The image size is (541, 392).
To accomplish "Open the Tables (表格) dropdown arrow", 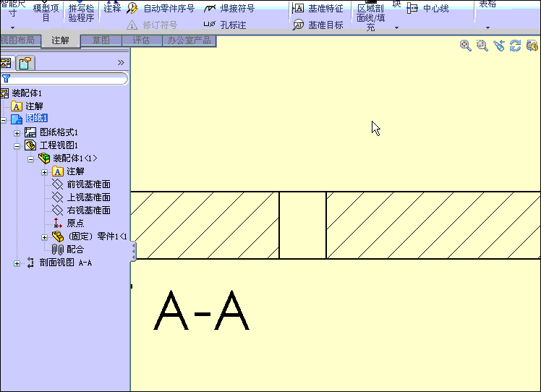I will coord(487,27).
